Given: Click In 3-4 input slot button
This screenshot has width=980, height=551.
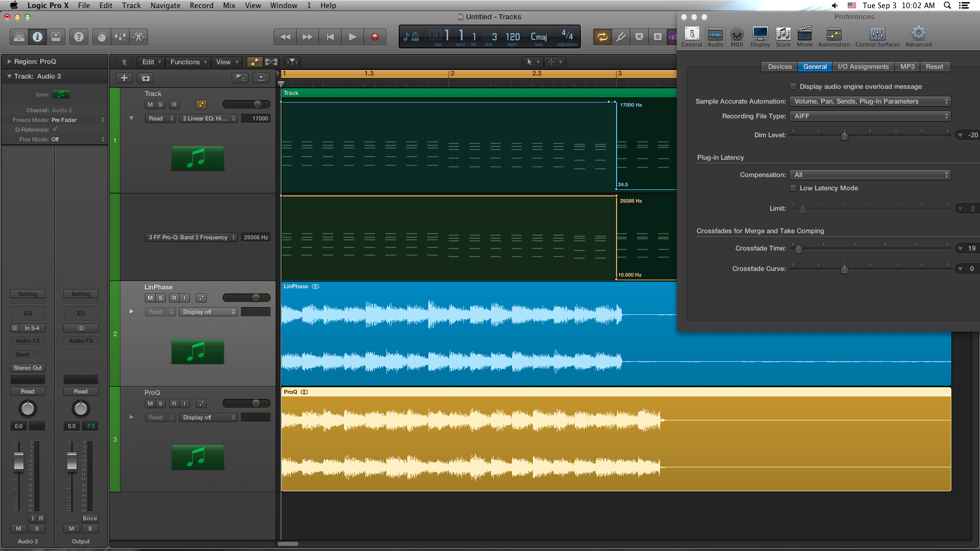Looking at the screenshot, I should pyautogui.click(x=32, y=328).
